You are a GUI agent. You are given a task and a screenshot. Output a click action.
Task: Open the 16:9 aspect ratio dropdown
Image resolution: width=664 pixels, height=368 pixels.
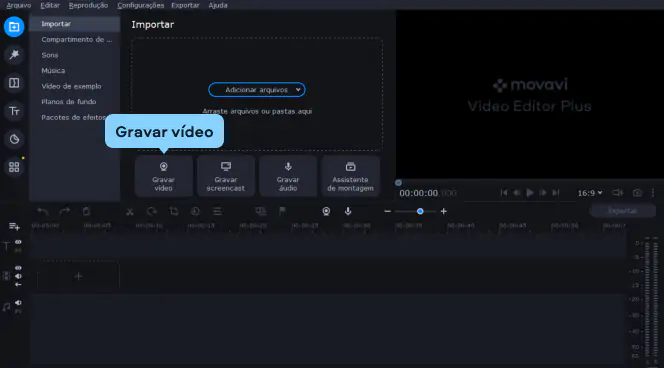click(x=590, y=193)
